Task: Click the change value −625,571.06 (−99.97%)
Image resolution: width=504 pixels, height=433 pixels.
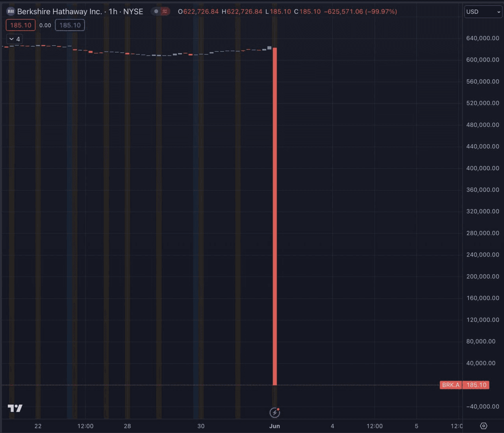Action: 360,11
